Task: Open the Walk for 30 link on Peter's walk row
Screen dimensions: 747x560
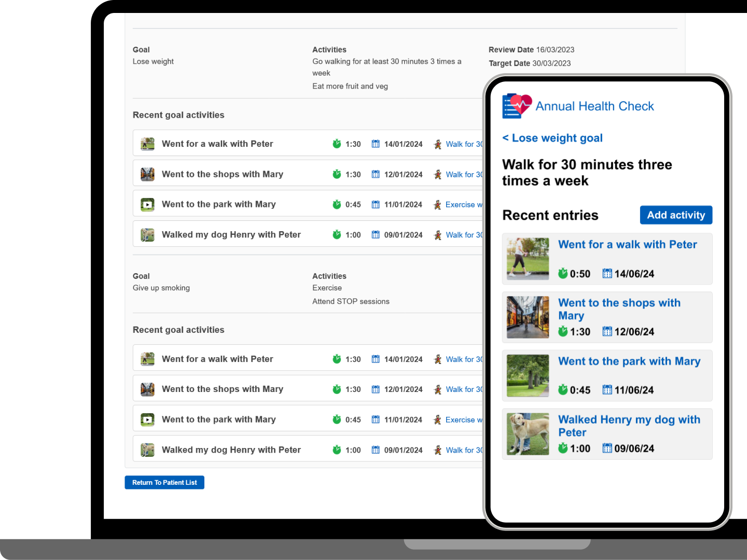Action: coord(463,144)
